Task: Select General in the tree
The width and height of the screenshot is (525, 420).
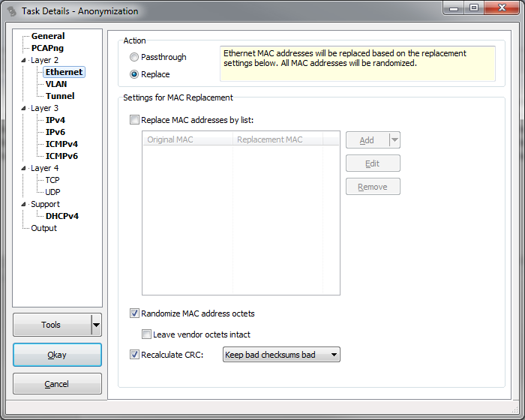Action: 48,36
